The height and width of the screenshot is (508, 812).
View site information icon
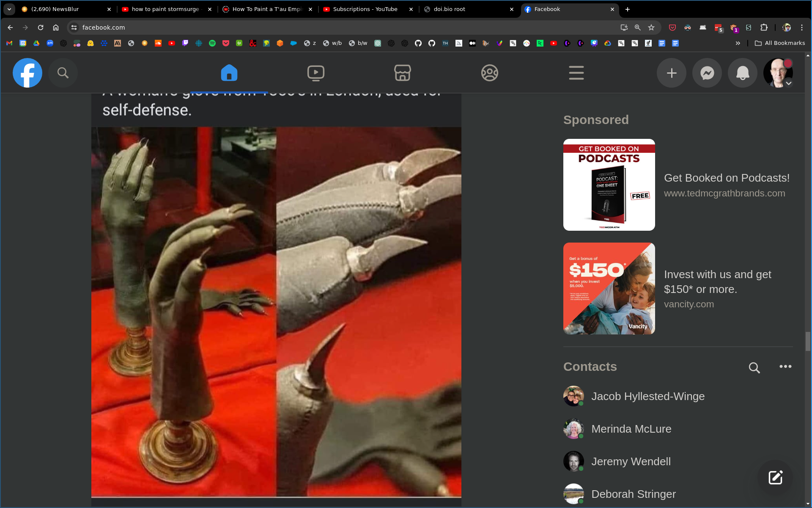74,28
